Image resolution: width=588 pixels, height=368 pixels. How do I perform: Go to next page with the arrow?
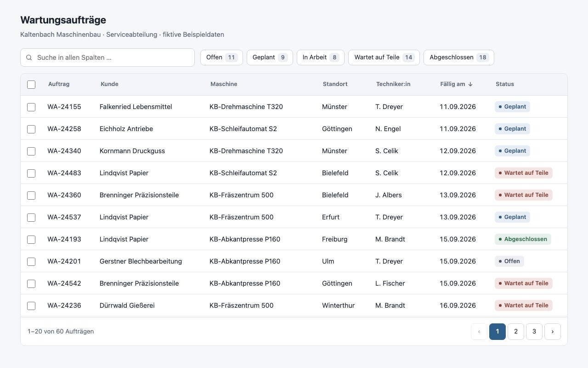[553, 332]
